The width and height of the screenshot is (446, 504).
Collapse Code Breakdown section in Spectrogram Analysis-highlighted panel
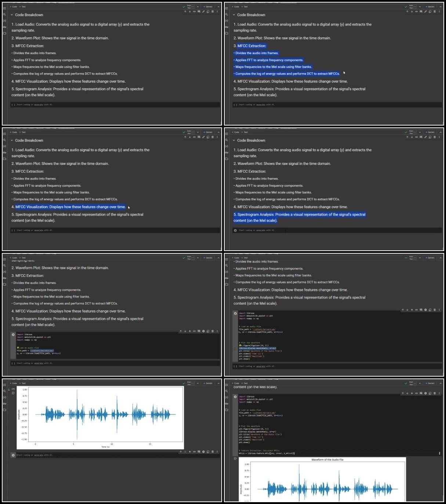click(x=234, y=141)
